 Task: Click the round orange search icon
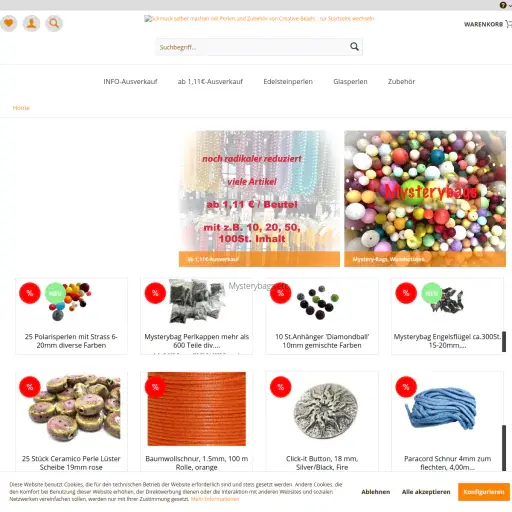point(54,23)
